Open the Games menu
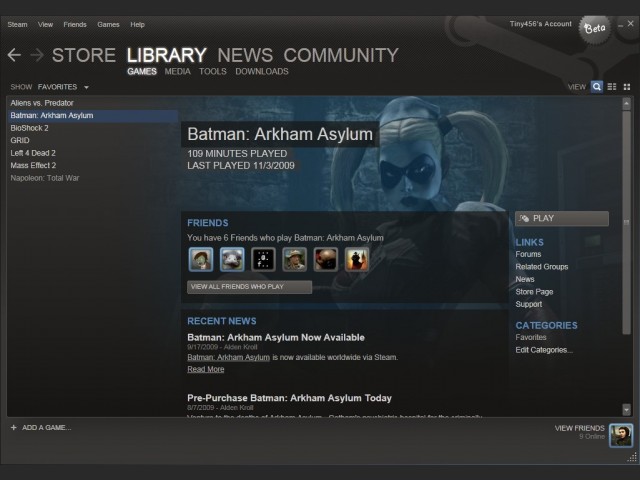The width and height of the screenshot is (640, 480). (x=108, y=24)
